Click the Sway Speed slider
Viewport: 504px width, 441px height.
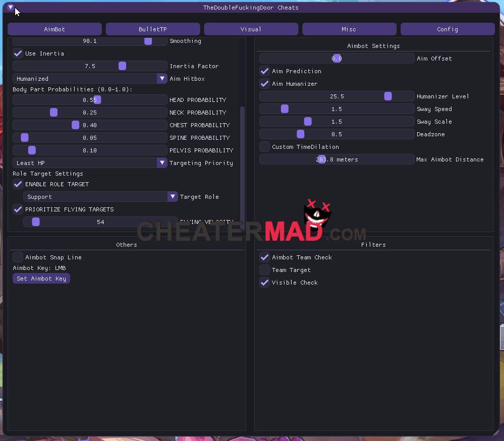tap(337, 108)
